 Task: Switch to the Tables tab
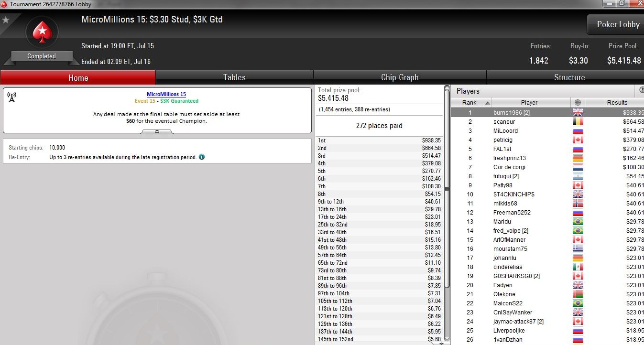234,77
